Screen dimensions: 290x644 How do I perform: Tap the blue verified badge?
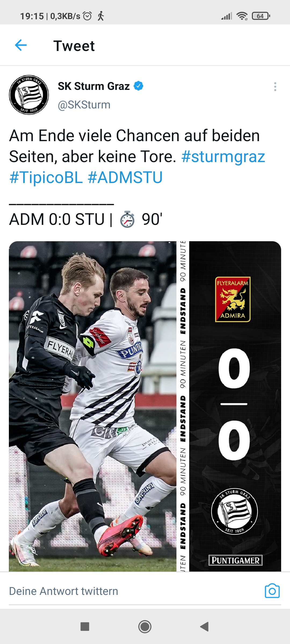pos(139,86)
